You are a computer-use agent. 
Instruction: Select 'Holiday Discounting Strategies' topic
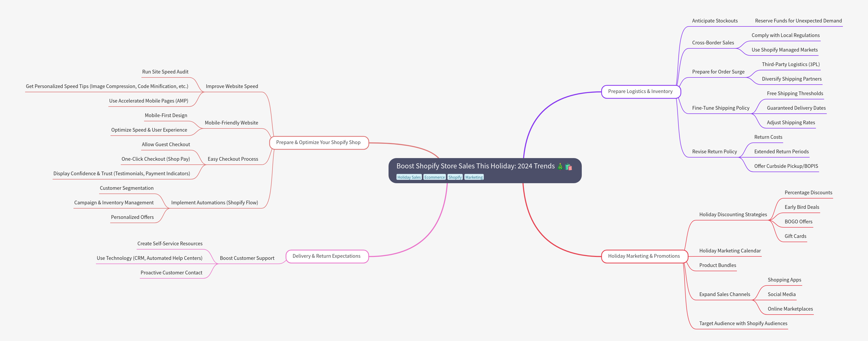click(x=733, y=215)
